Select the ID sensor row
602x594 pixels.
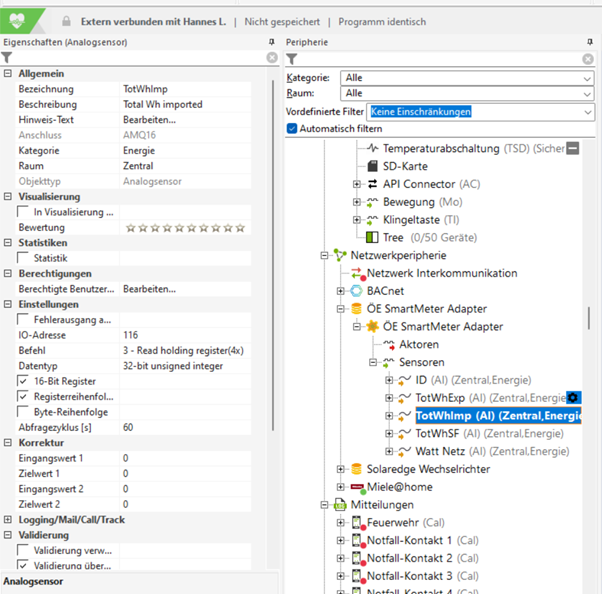(473, 380)
